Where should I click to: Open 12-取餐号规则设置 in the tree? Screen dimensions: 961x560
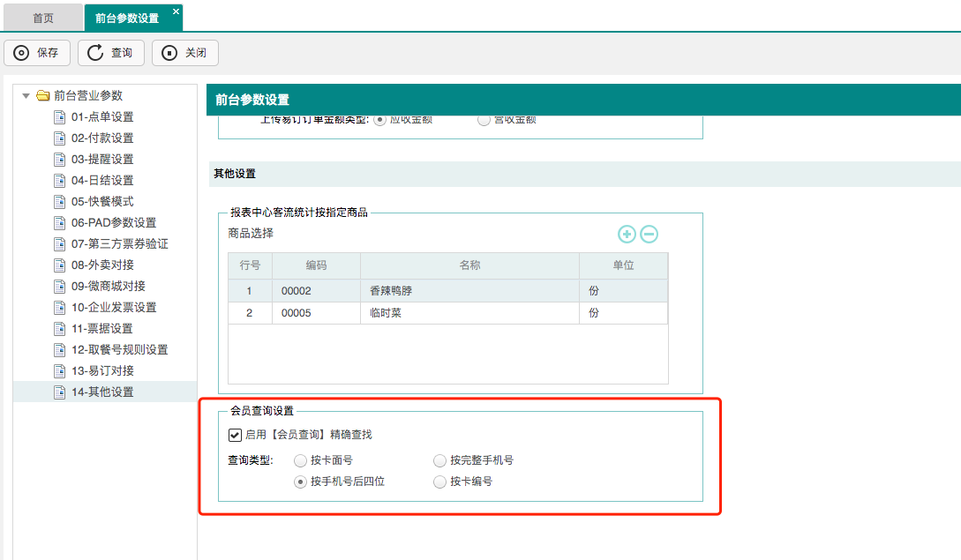119,349
